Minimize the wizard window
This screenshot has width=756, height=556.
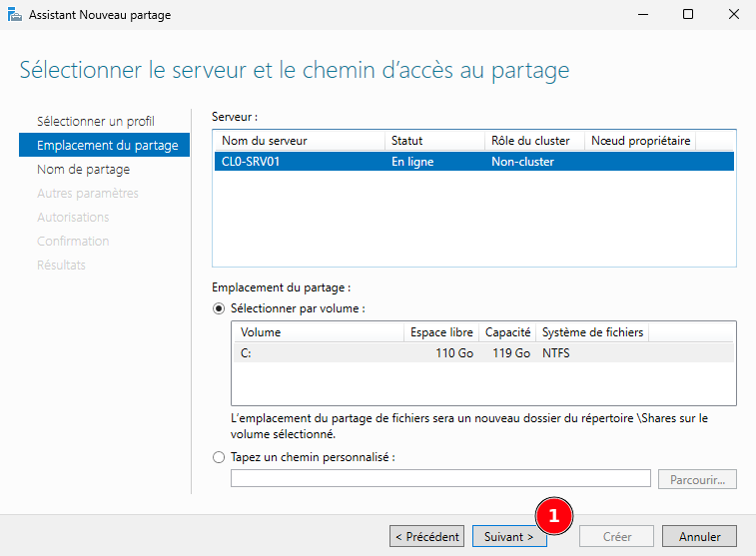[643, 14]
